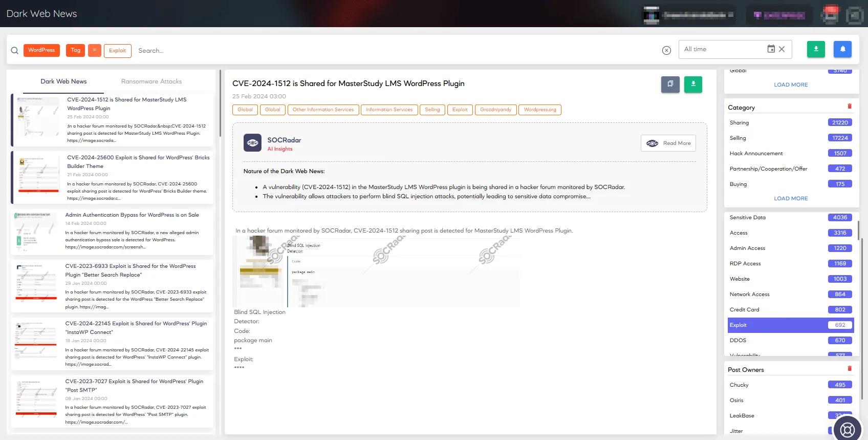Click the equals operator chip

(94, 50)
